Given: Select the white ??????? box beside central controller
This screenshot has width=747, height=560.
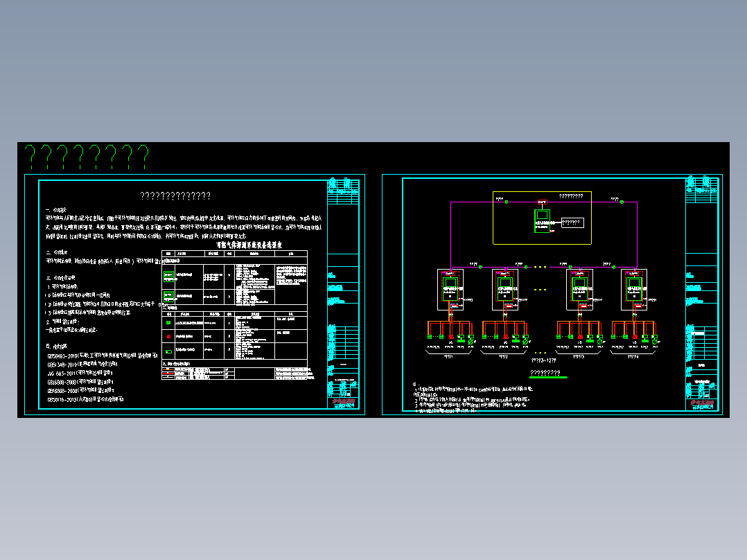Looking at the screenshot, I should click(572, 222).
